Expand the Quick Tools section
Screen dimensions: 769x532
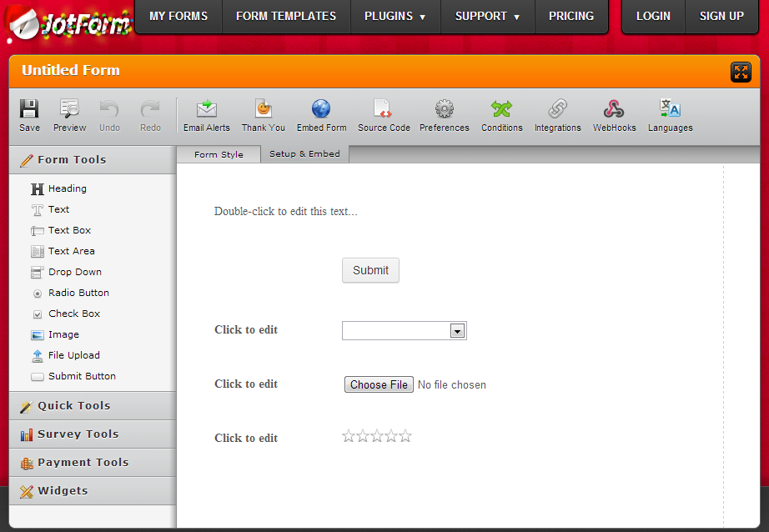pyautogui.click(x=93, y=406)
